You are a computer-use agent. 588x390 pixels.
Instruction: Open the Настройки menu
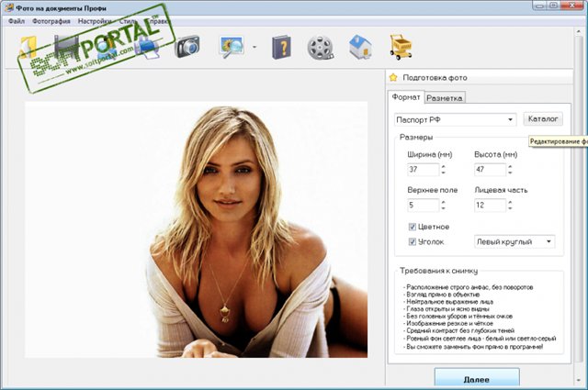[x=95, y=21]
